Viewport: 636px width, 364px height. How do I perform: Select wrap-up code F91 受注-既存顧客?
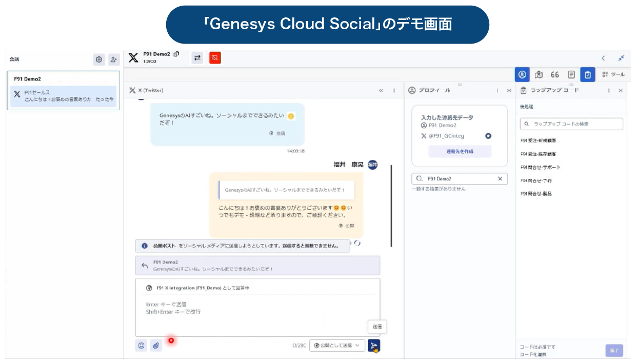539,154
